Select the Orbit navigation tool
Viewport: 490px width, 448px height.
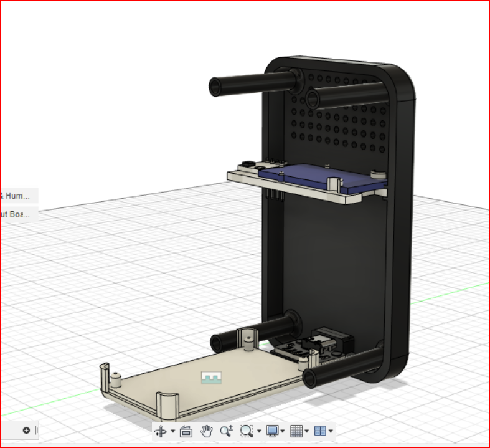tap(161, 431)
